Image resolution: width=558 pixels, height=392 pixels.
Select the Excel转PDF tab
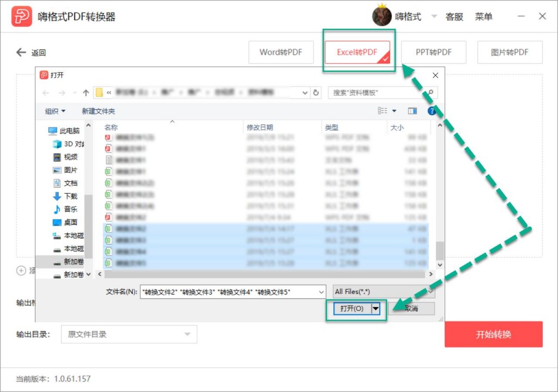pyautogui.click(x=357, y=52)
